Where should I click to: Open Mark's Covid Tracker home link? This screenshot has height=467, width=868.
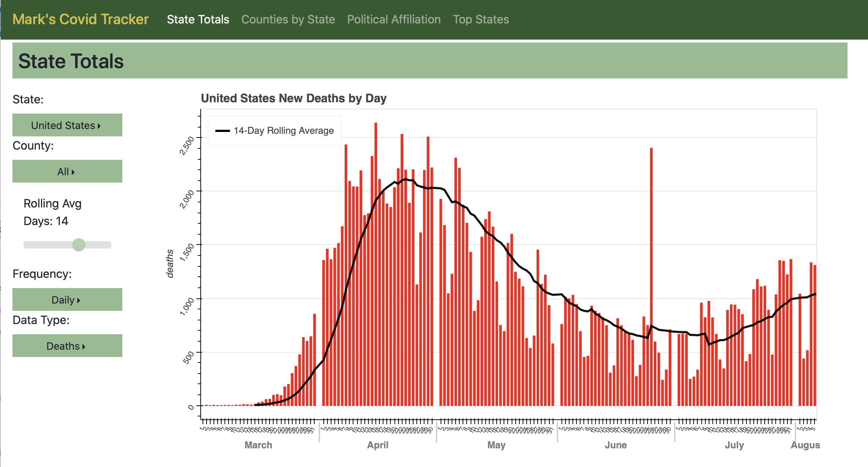coord(81,19)
